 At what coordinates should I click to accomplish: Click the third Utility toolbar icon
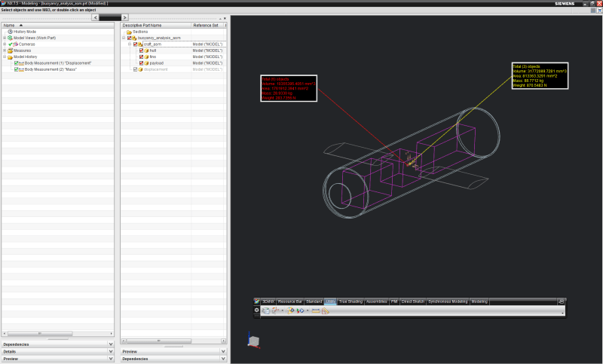[290, 310]
